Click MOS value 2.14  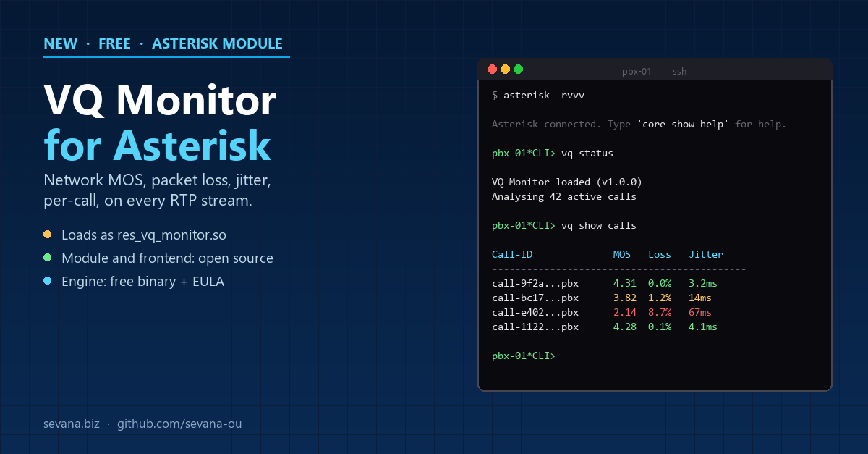pos(625,312)
